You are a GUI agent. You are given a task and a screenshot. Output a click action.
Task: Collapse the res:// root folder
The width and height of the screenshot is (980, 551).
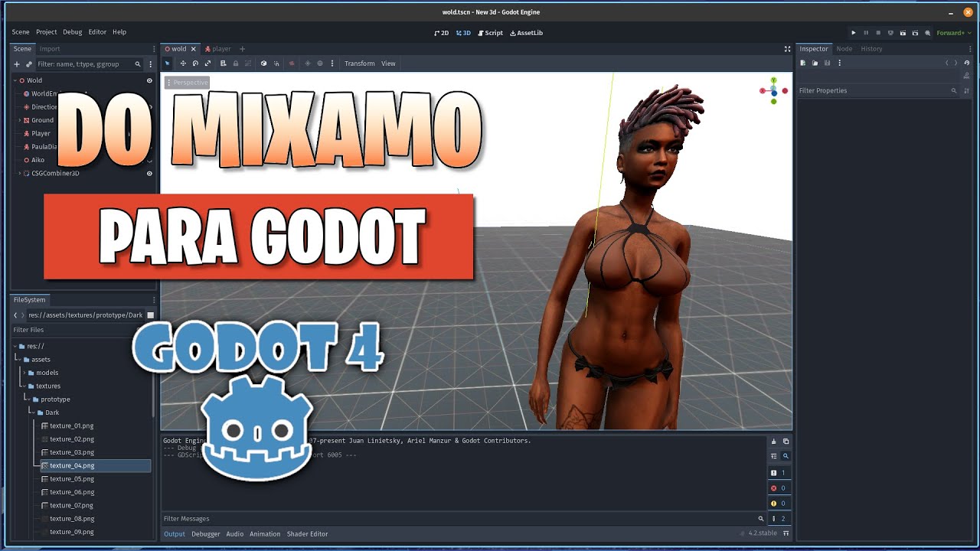(x=15, y=346)
